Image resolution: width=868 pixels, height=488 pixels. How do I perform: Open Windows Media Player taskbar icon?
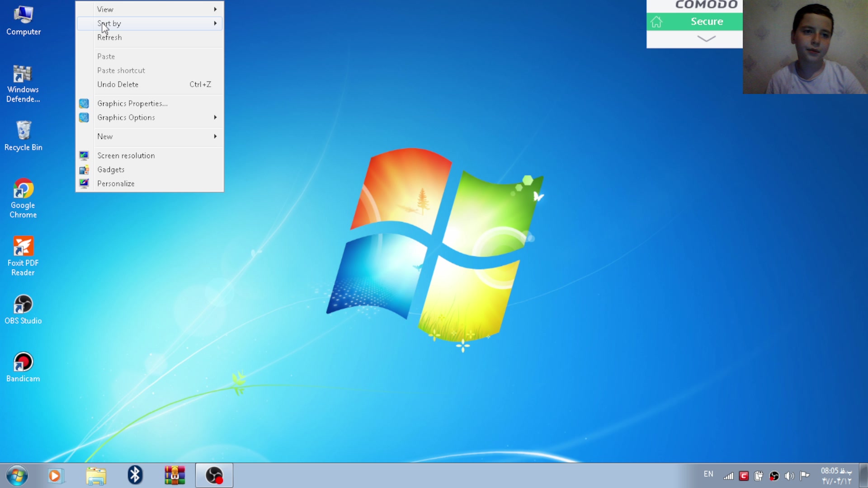coord(55,475)
